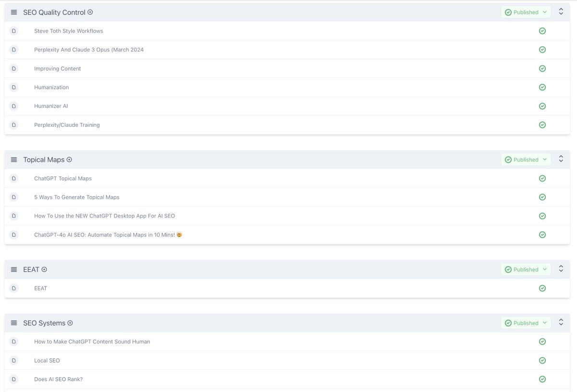Toggle published checkmark for How to Make ChatGPT Content Sound Human
This screenshot has height=392, width=577.
(x=542, y=341)
